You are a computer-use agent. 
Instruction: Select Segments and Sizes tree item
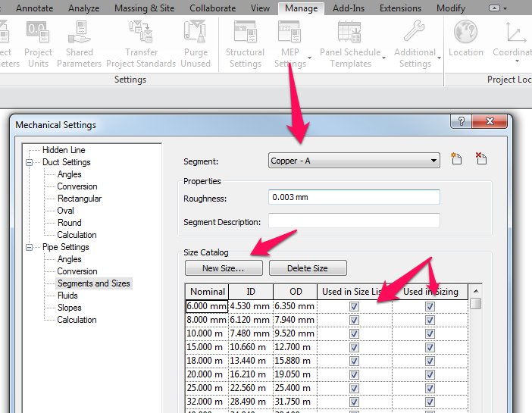(94, 283)
